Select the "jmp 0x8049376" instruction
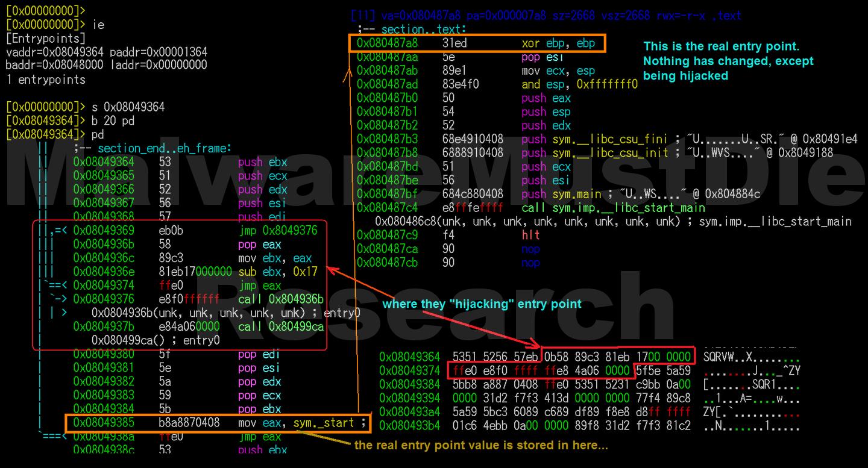The image size is (868, 468). pos(278,231)
